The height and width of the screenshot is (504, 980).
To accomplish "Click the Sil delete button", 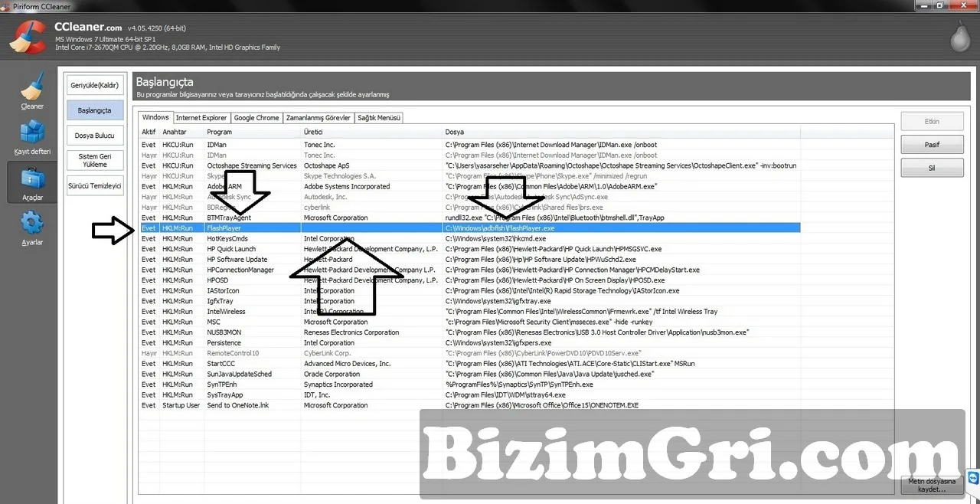I will tap(932, 168).
